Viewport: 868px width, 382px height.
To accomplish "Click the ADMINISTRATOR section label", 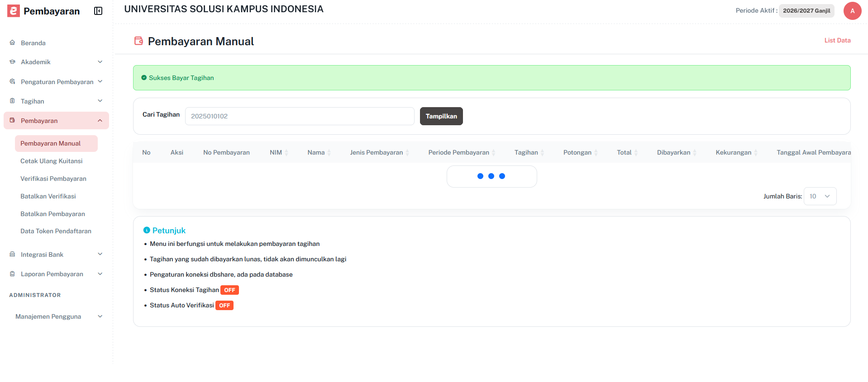I will [35, 295].
